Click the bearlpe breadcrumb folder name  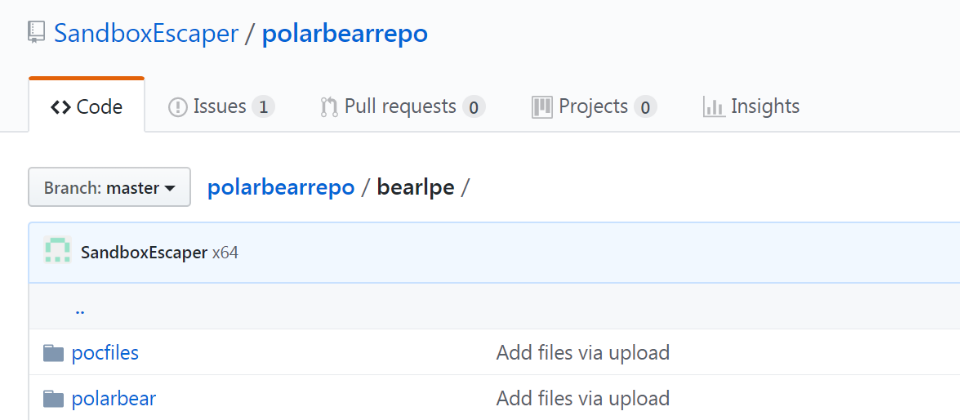point(416,187)
